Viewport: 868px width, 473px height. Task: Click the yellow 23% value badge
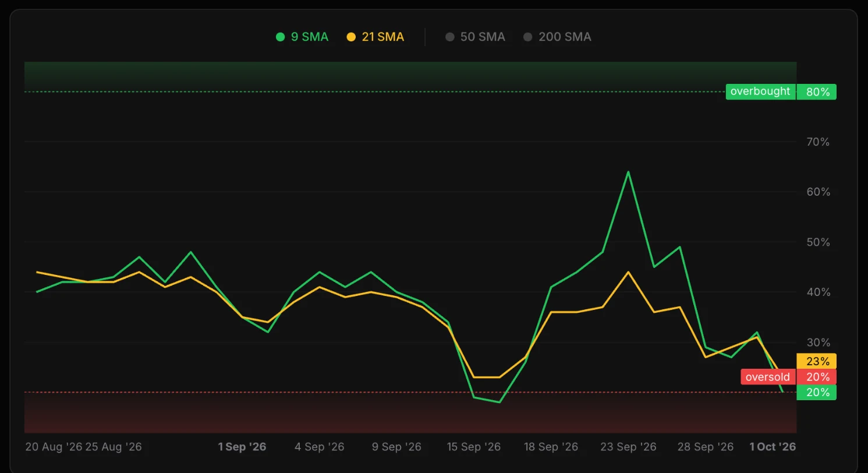tap(817, 361)
